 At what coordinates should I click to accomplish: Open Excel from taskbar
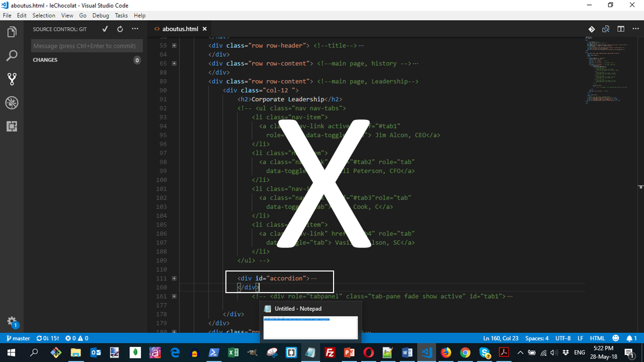[x=233, y=352]
